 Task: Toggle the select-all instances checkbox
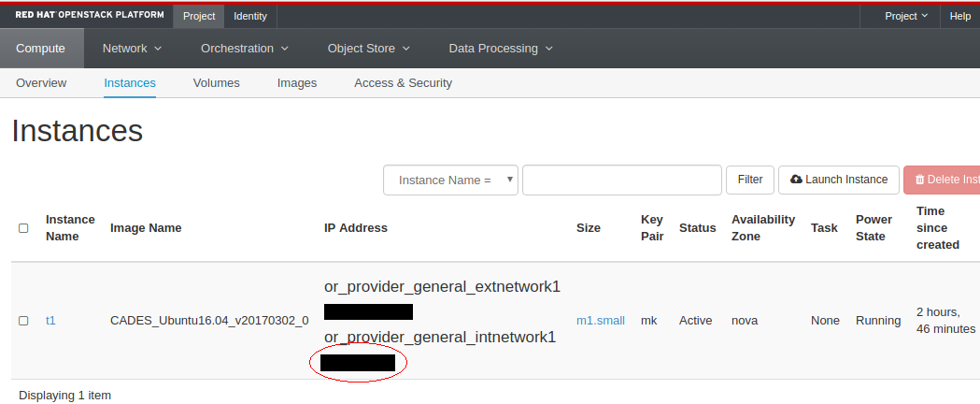(x=23, y=228)
